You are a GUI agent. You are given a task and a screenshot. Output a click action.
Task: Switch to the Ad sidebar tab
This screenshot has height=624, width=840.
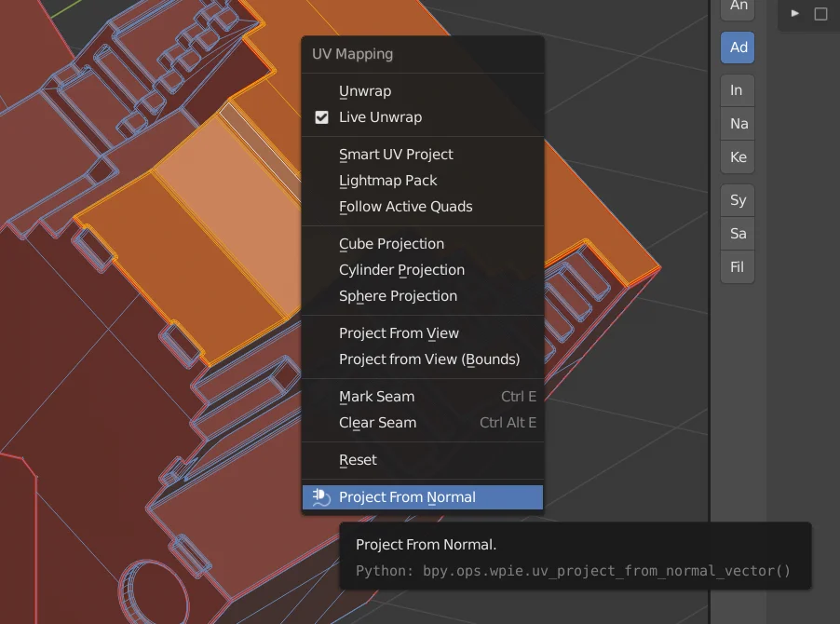click(737, 47)
